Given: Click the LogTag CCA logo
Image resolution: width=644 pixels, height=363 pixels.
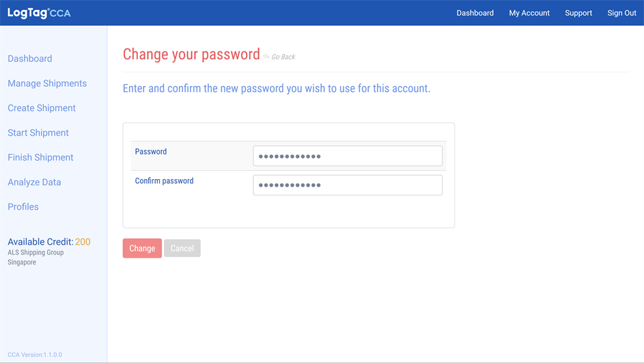Looking at the screenshot, I should click(x=39, y=13).
